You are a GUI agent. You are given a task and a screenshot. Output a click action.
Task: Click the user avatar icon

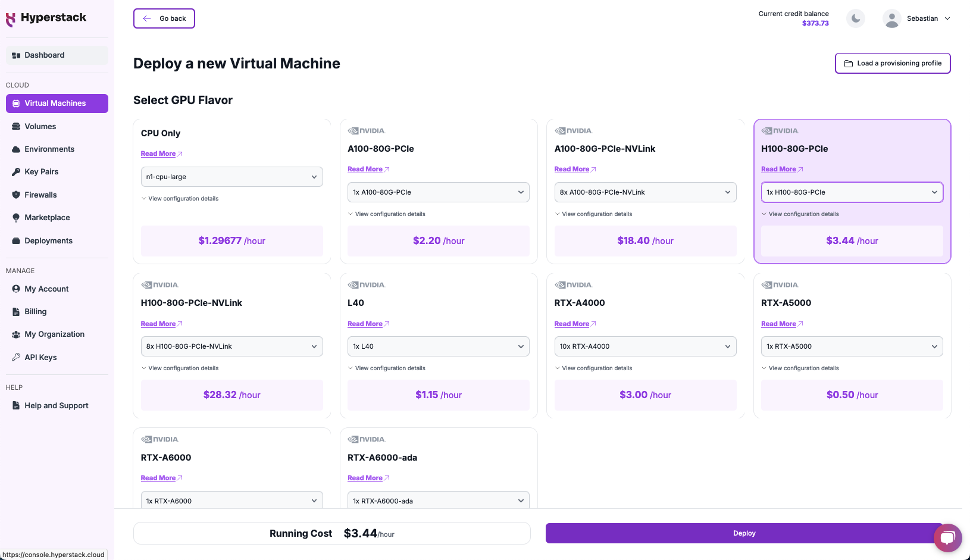click(891, 18)
